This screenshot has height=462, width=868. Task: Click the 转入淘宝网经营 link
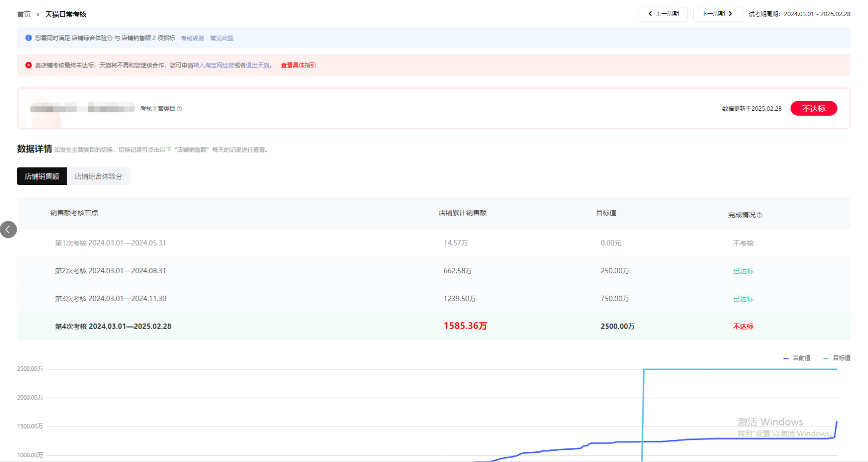click(x=213, y=65)
